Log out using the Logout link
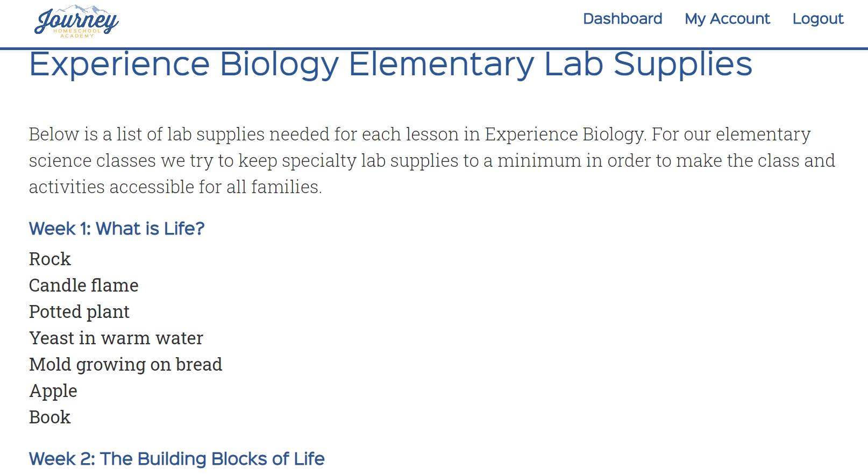 (x=817, y=19)
